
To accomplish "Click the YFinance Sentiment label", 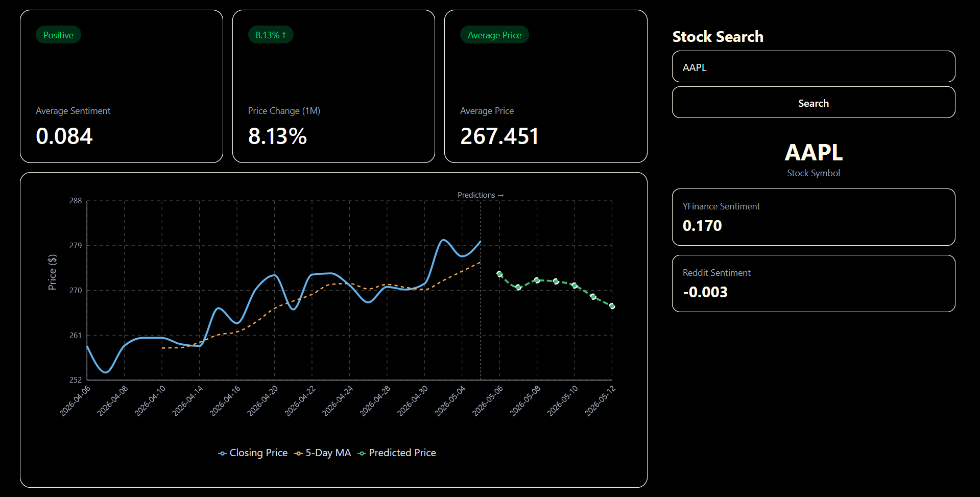I will click(x=721, y=206).
